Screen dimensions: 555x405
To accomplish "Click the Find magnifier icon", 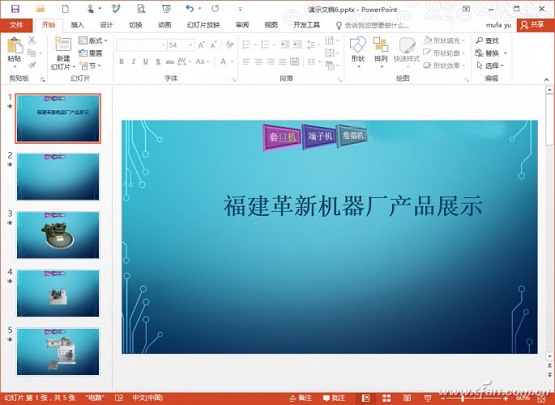I will (x=480, y=40).
